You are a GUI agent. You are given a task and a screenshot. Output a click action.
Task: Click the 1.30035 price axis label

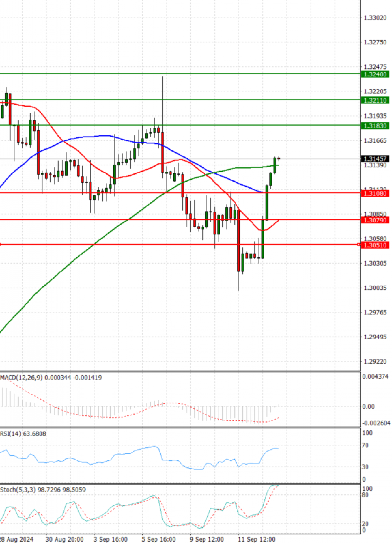click(x=375, y=288)
